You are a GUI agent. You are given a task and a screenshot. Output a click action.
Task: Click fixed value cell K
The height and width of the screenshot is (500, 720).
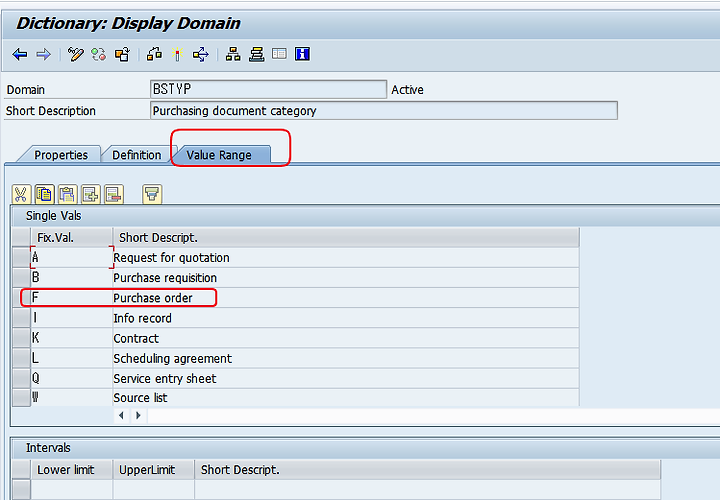[x=72, y=338]
